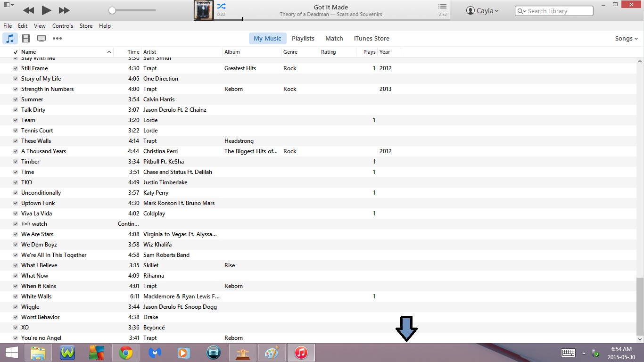The width and height of the screenshot is (644, 362).
Task: Switch to the Playlists tab
Action: pyautogui.click(x=303, y=39)
